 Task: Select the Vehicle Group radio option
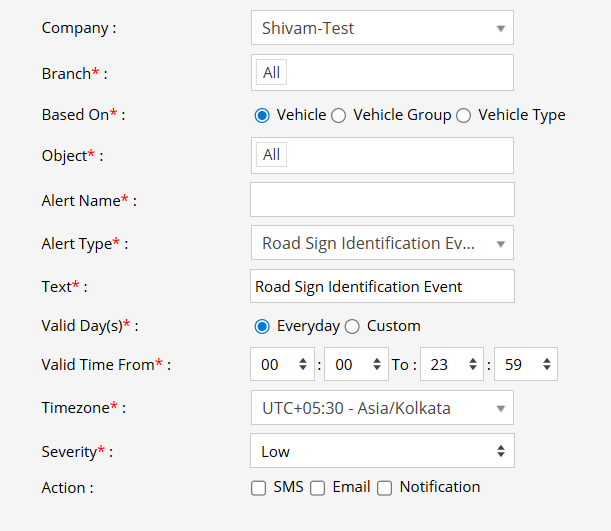click(x=339, y=115)
